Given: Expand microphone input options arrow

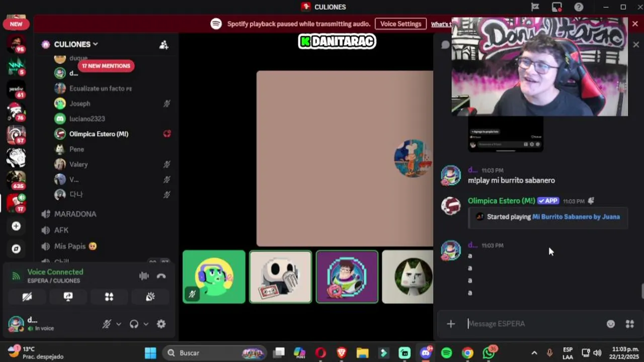Looking at the screenshot, I should coord(119,324).
